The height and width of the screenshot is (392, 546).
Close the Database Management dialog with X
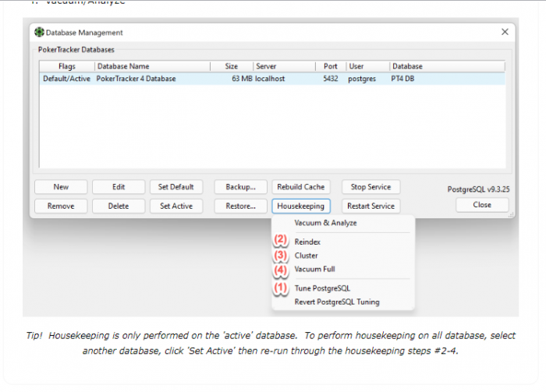pos(505,32)
